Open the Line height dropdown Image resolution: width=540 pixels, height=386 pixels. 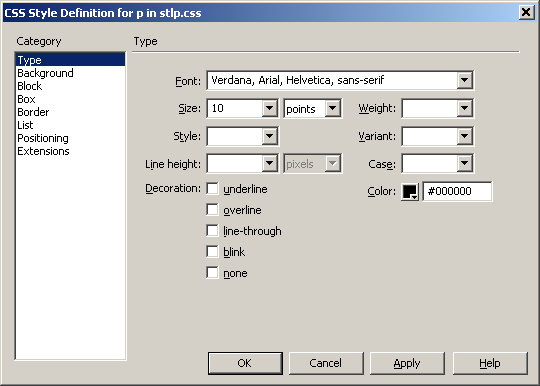[x=269, y=164]
